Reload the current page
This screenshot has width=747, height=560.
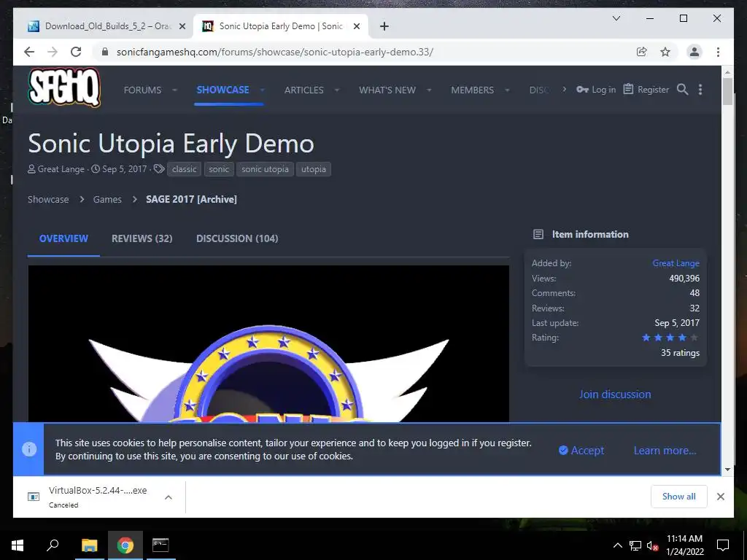(76, 52)
